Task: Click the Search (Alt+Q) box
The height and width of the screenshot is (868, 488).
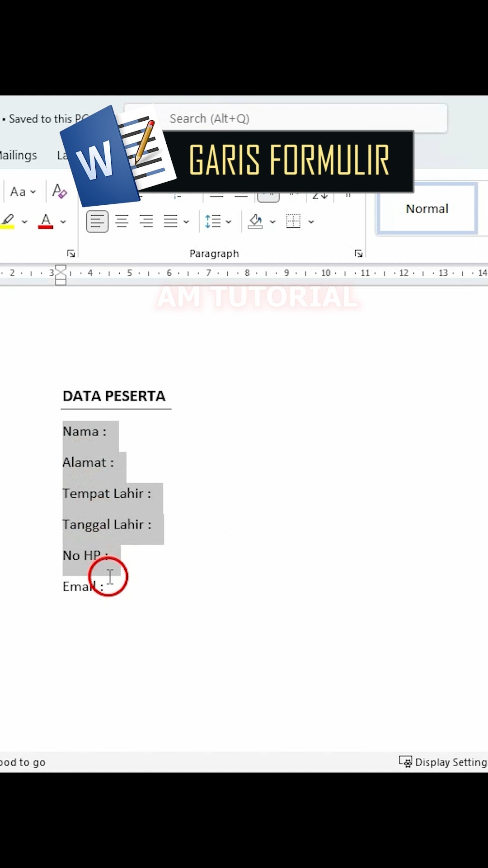Action: point(286,118)
